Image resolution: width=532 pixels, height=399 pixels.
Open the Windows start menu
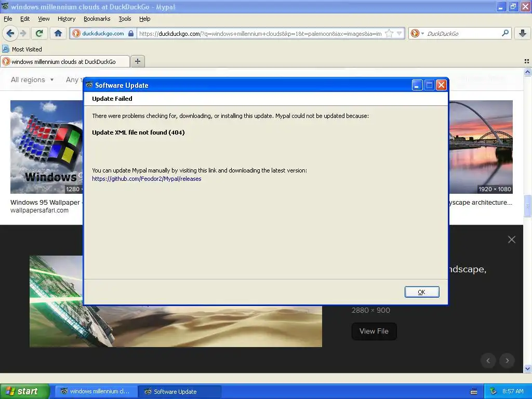pyautogui.click(x=25, y=391)
